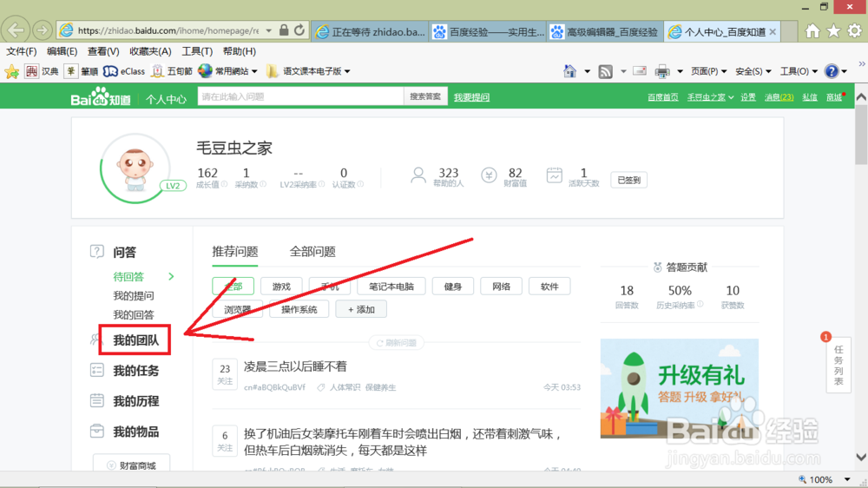Viewport: 868px width, 488px height.
Task: Open the 消息(23) link
Action: (x=779, y=97)
